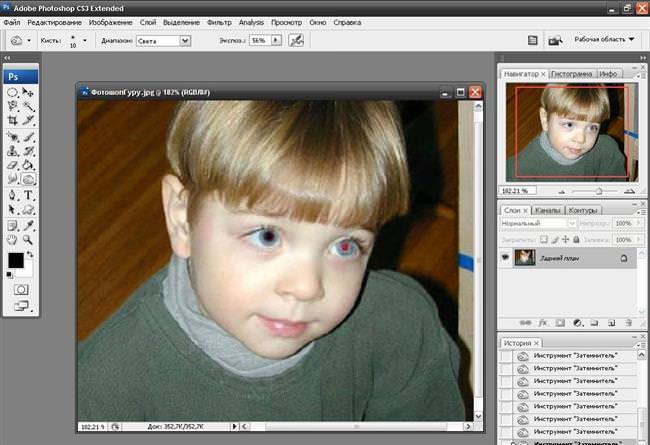Image resolution: width=650 pixels, height=445 pixels.
Task: Toggle lock transparent pixels
Action: 543,240
